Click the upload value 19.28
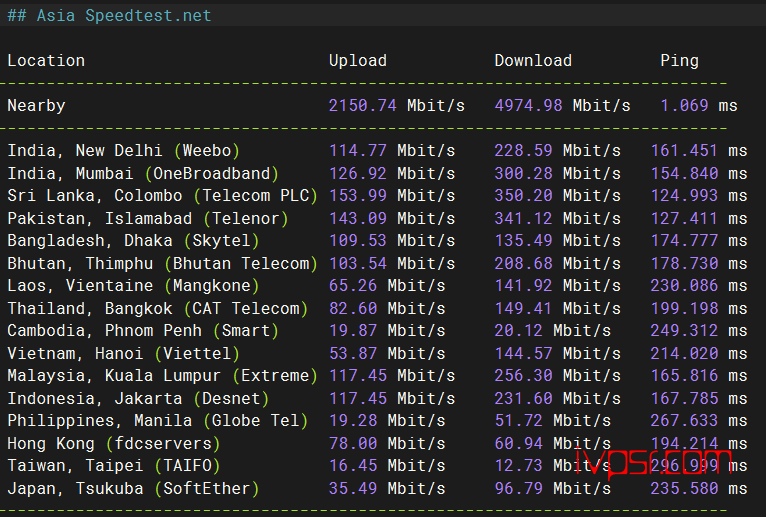 [x=353, y=421]
